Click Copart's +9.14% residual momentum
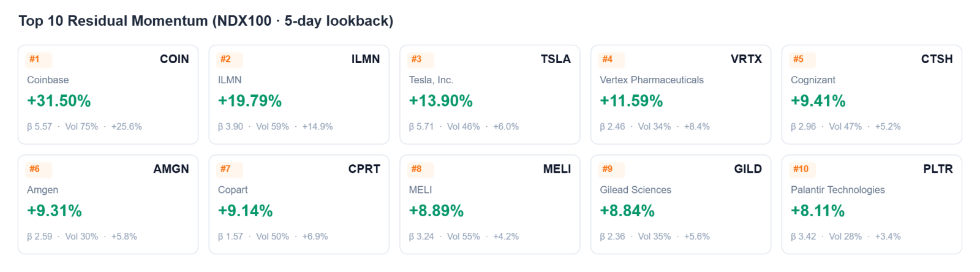This screenshot has width=980, height=272. pyautogui.click(x=245, y=211)
